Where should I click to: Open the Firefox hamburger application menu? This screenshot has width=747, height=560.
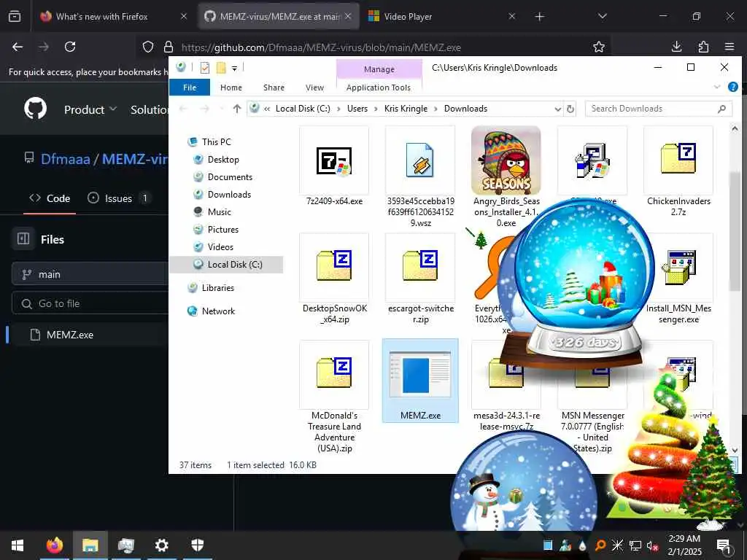pos(729,47)
